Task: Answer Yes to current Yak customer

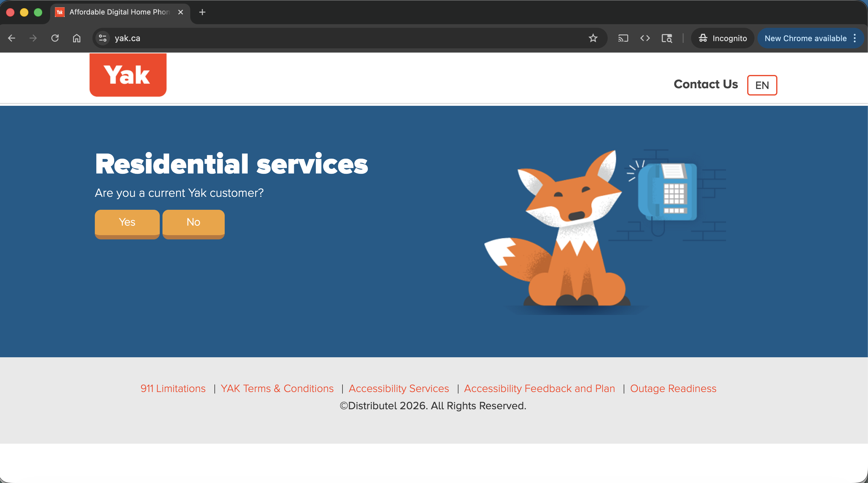Action: pos(127,224)
